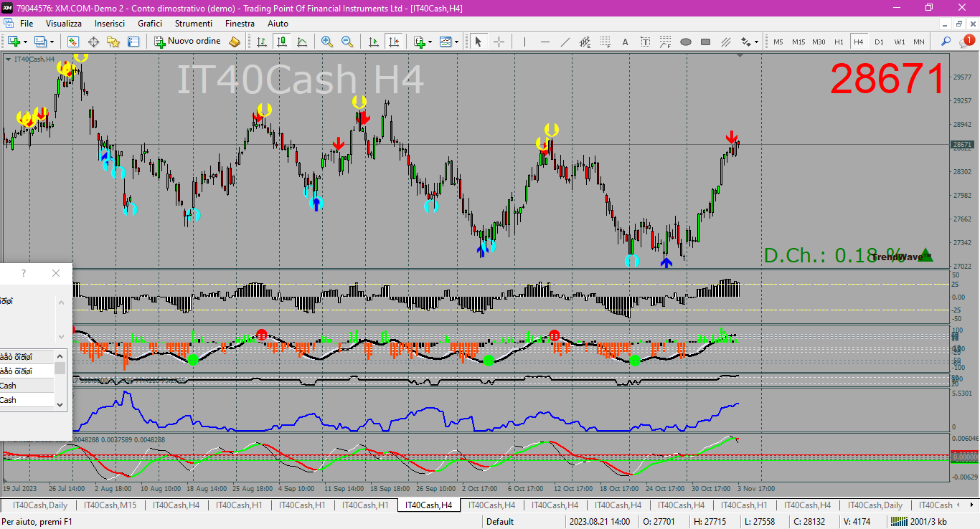The height and width of the screenshot is (529, 980).
Task: Open the Data Window crosshair icon
Action: 93,42
